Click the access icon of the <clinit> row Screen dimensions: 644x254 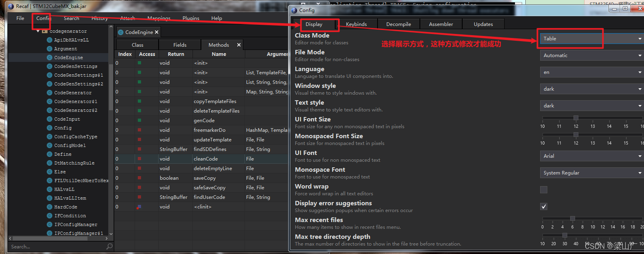139,207
